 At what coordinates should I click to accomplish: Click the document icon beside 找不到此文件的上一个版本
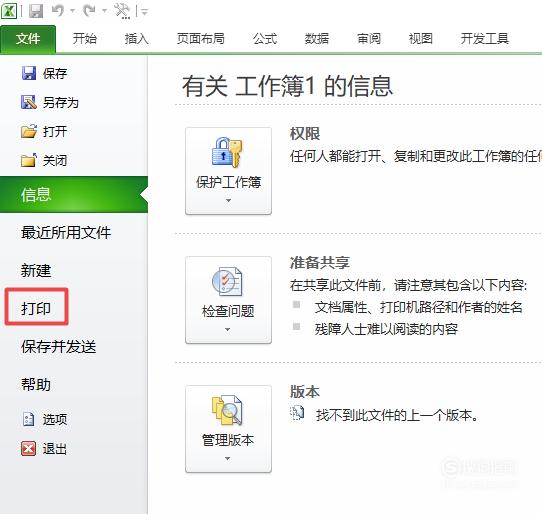297,413
